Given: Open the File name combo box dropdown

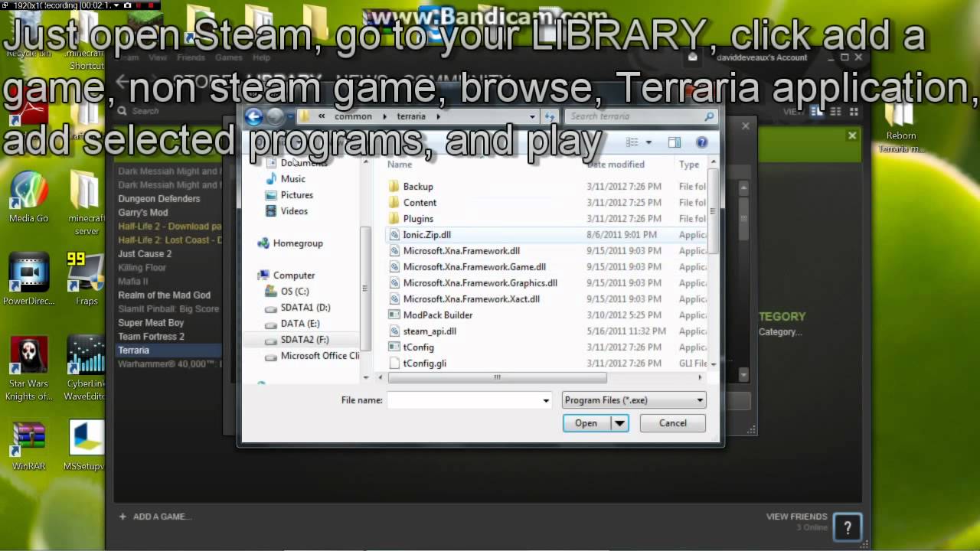Looking at the screenshot, I should click(546, 400).
